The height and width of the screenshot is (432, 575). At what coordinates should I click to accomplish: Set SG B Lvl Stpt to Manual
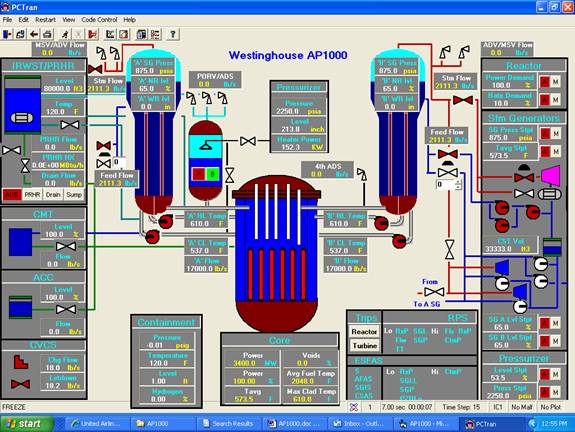coord(556,341)
